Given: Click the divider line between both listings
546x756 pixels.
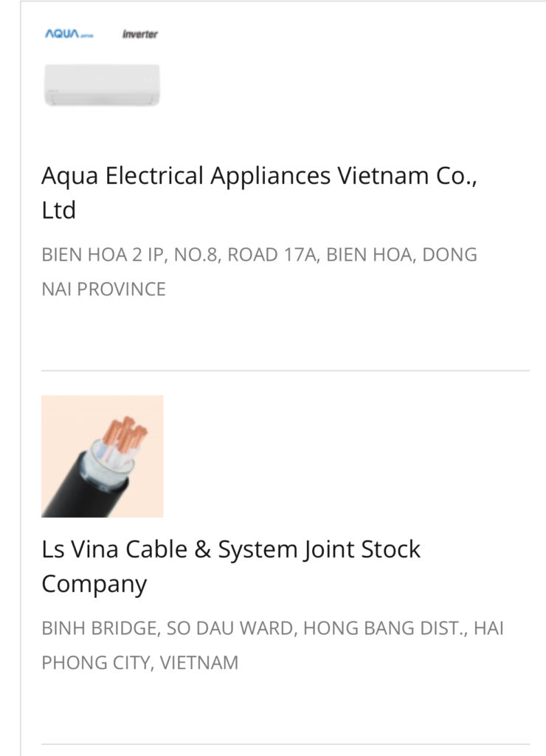Looking at the screenshot, I should (285, 371).
